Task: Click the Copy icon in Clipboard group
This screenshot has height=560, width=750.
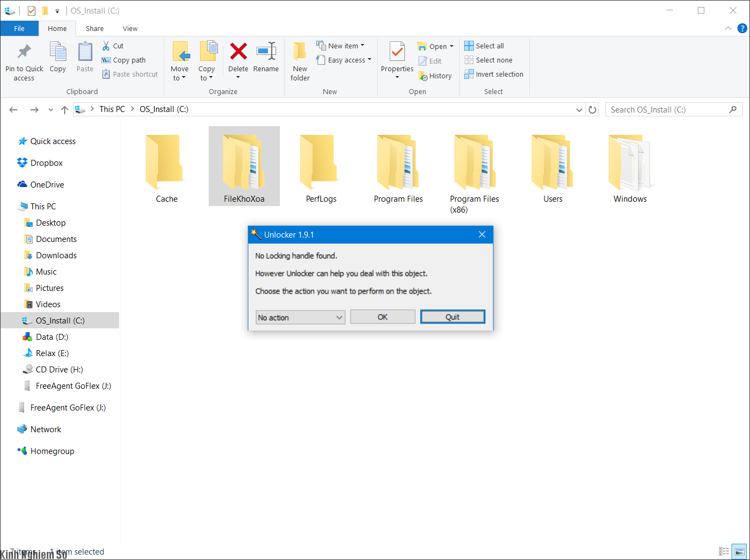Action: coord(58,52)
